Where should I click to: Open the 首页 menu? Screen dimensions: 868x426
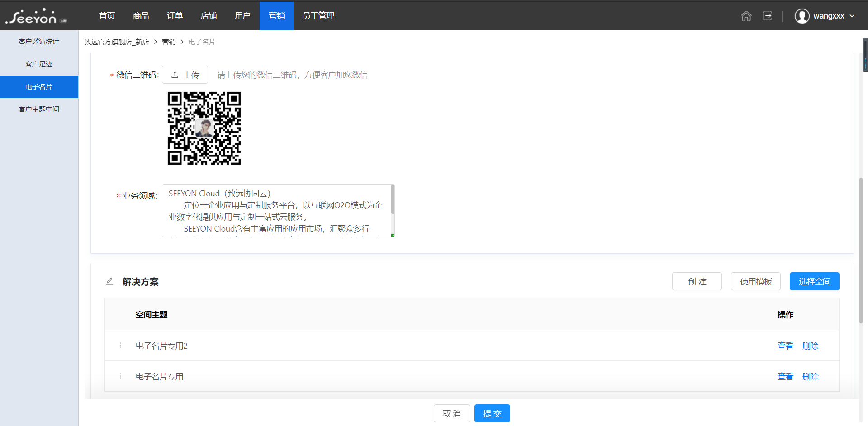point(107,16)
